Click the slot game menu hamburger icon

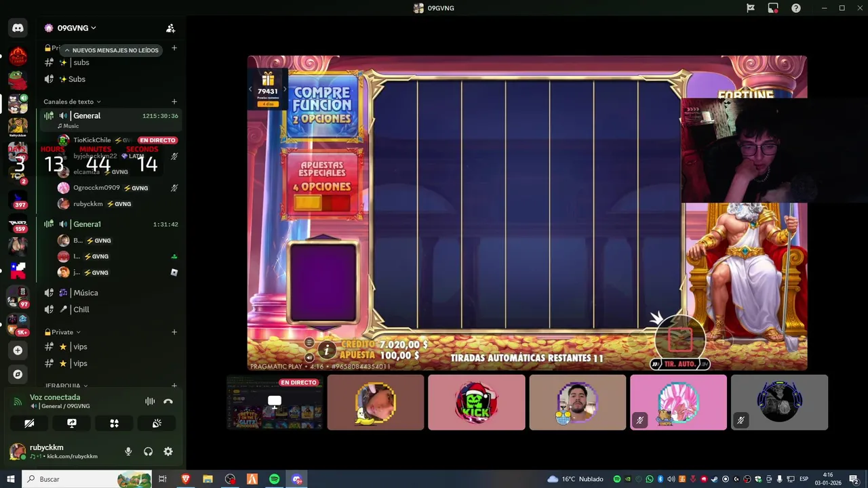click(x=309, y=342)
